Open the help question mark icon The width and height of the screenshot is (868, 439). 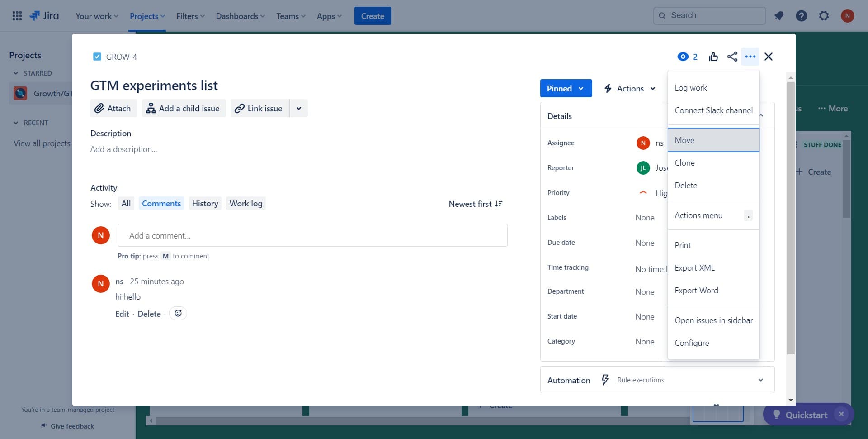tap(801, 16)
